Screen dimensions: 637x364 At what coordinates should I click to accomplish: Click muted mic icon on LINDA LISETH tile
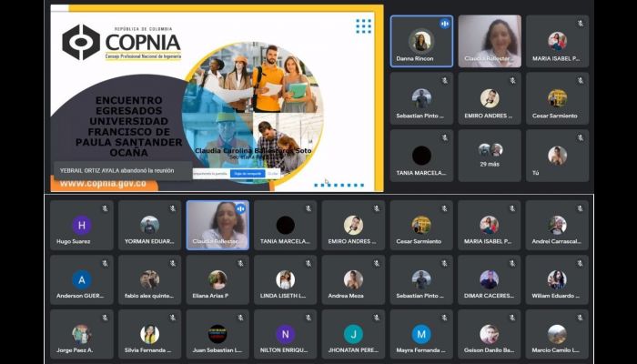pos(308,264)
